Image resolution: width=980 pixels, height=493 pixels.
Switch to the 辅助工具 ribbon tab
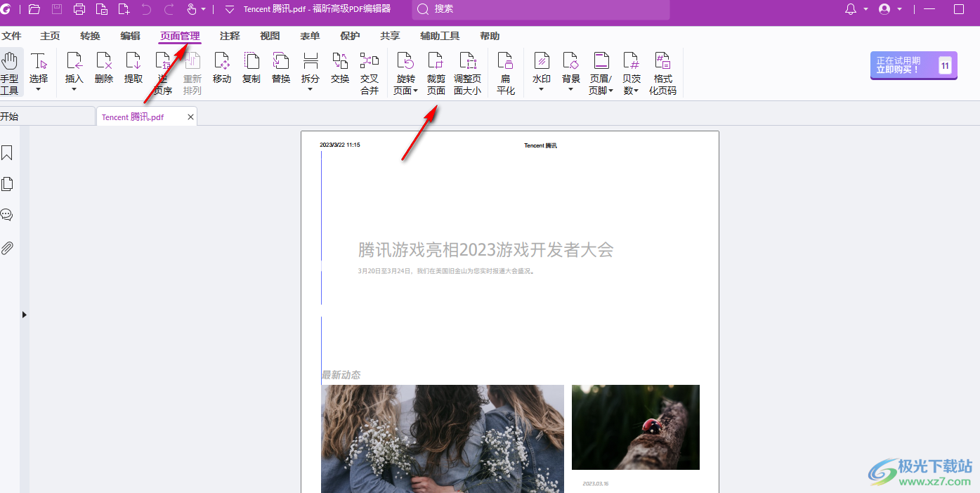[x=440, y=36]
